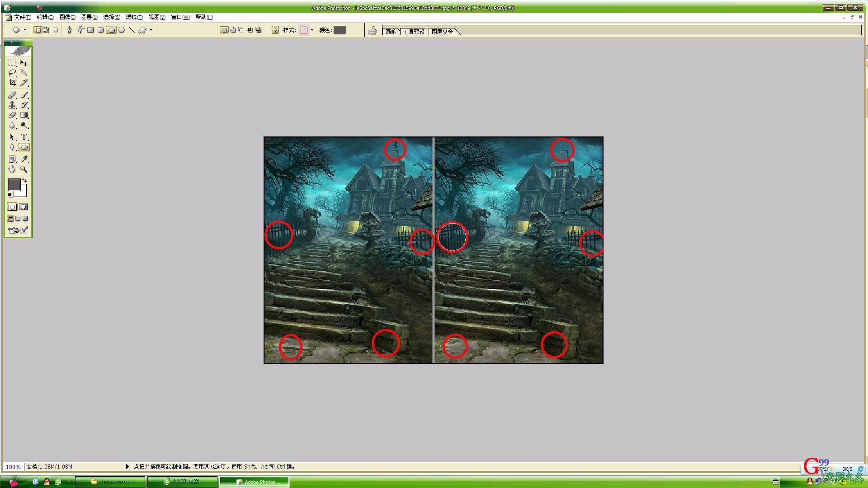Select the Horizontal Type tool
The image size is (868, 488).
coord(24,137)
